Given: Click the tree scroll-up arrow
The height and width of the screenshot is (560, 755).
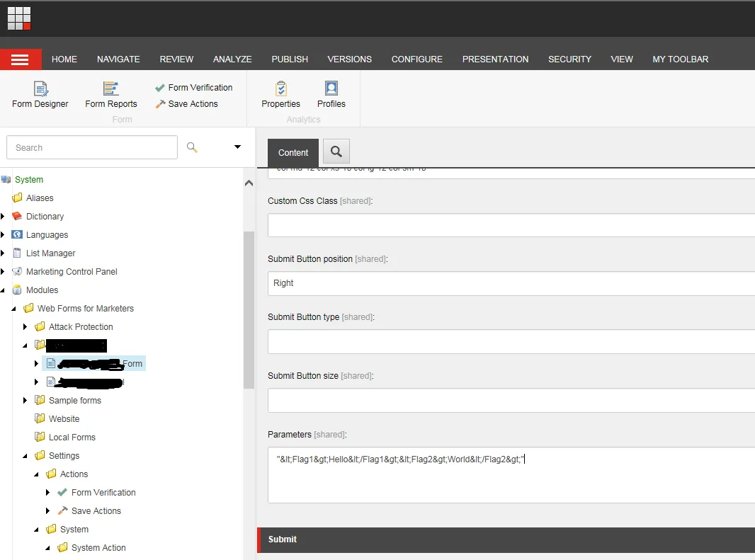Looking at the screenshot, I should click(x=249, y=183).
